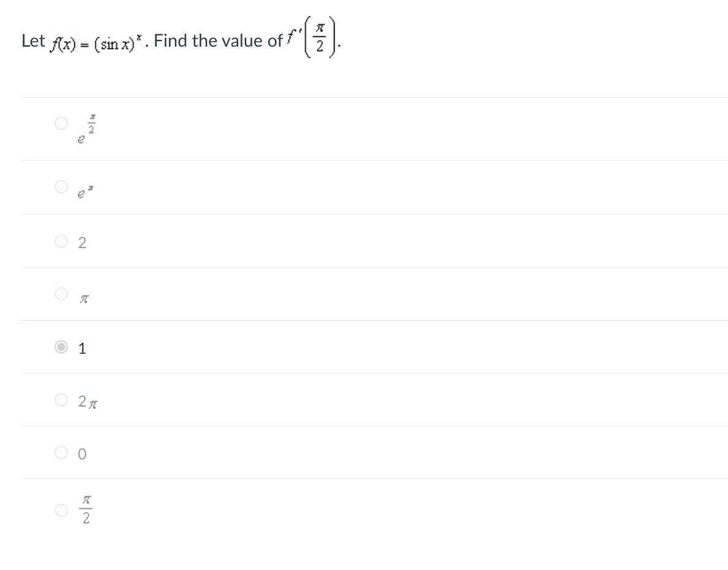
Task: Click the answer label reading 1
Action: point(81,348)
